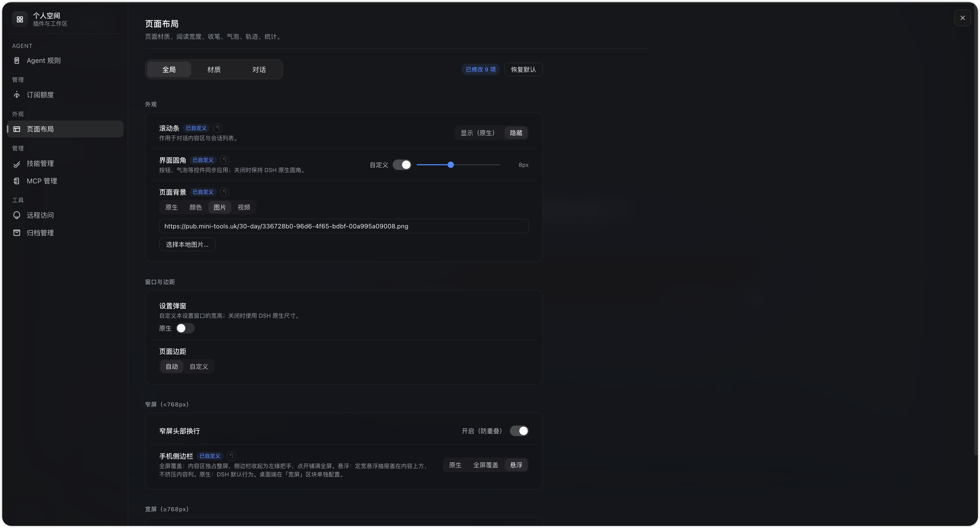The width and height of the screenshot is (980, 528).
Task: Switch to the 材质 tab
Action: (x=214, y=70)
